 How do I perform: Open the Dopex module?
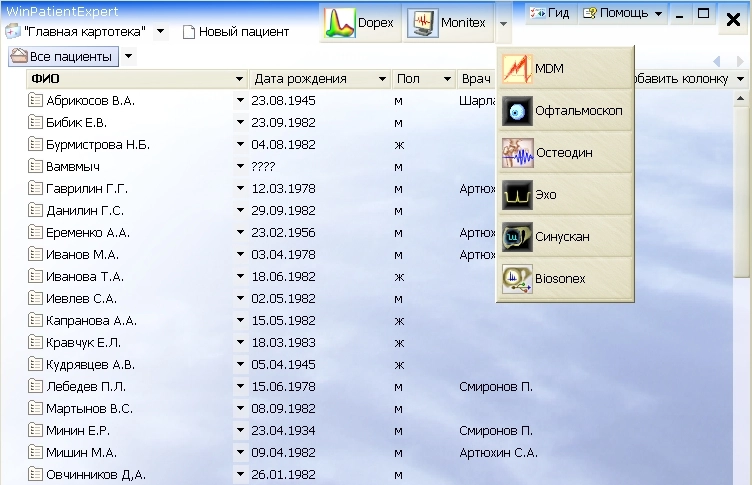click(x=361, y=22)
